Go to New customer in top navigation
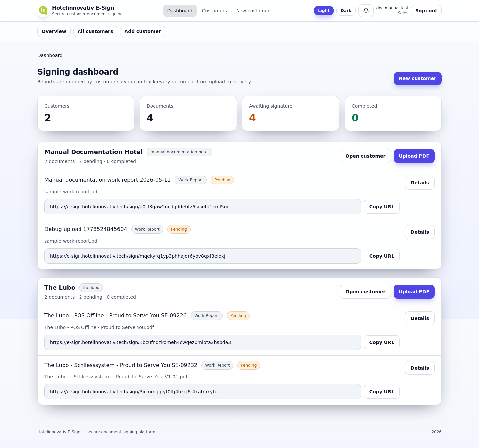This screenshot has height=448, width=479. [x=253, y=11]
